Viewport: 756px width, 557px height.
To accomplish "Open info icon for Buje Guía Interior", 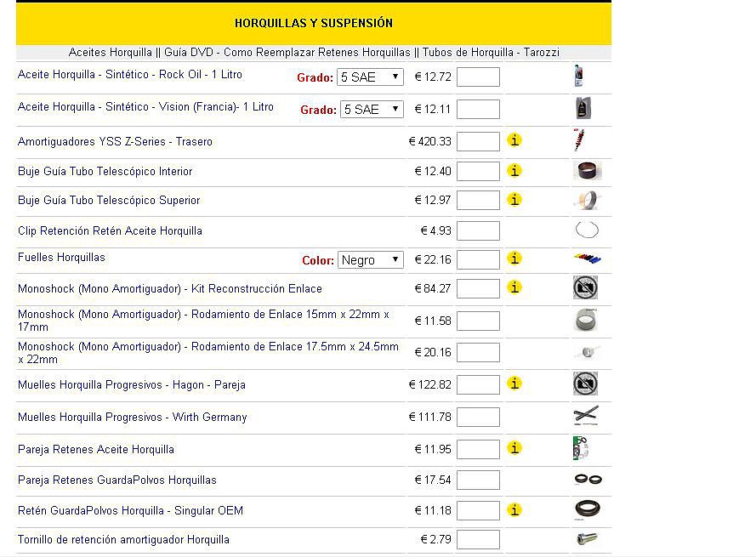I will (514, 171).
